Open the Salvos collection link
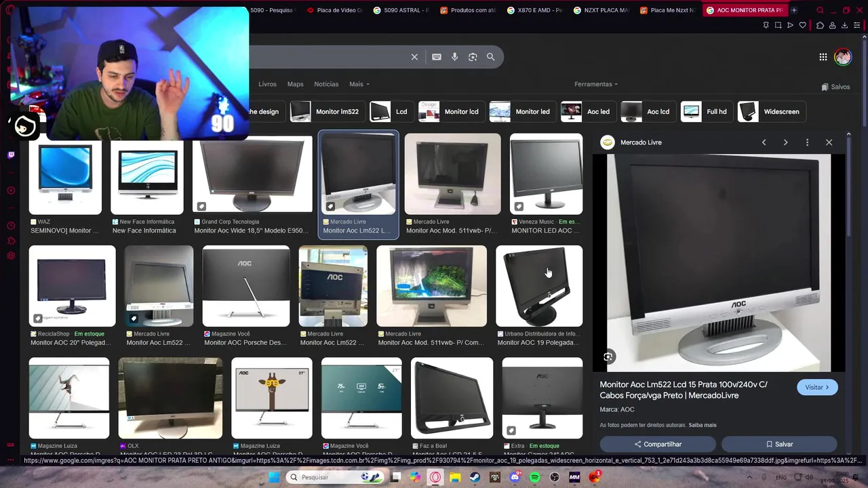This screenshot has height=488, width=868. (835, 87)
